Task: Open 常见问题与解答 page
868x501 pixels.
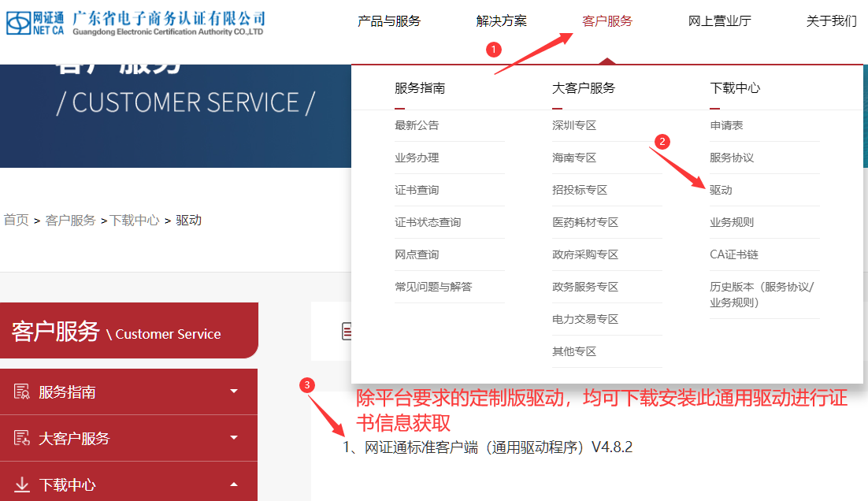Action: (x=433, y=287)
